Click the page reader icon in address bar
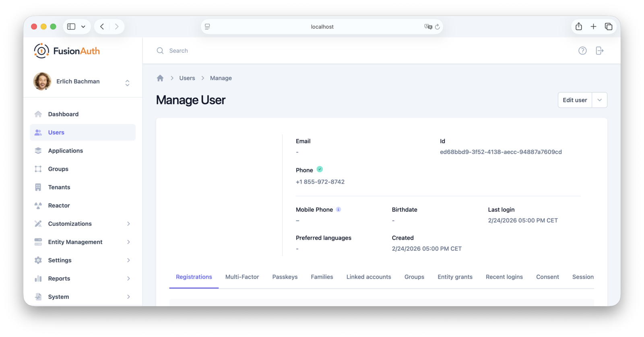644x337 pixels. coord(207,27)
